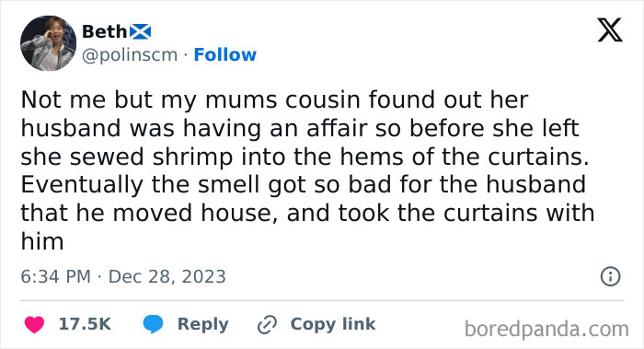The height and width of the screenshot is (349, 644).
Task: Open the @polinscm handle
Action: pos(130,55)
